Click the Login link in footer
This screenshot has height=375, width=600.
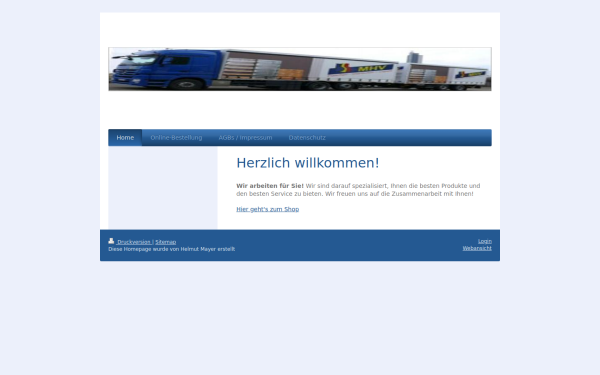[x=485, y=241]
